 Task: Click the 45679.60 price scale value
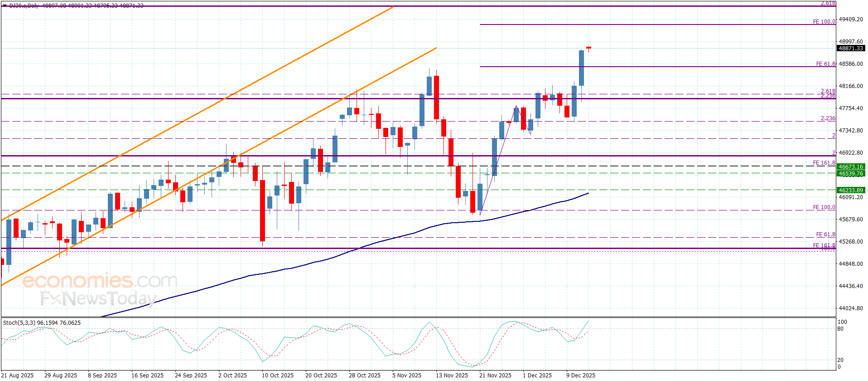click(851, 220)
